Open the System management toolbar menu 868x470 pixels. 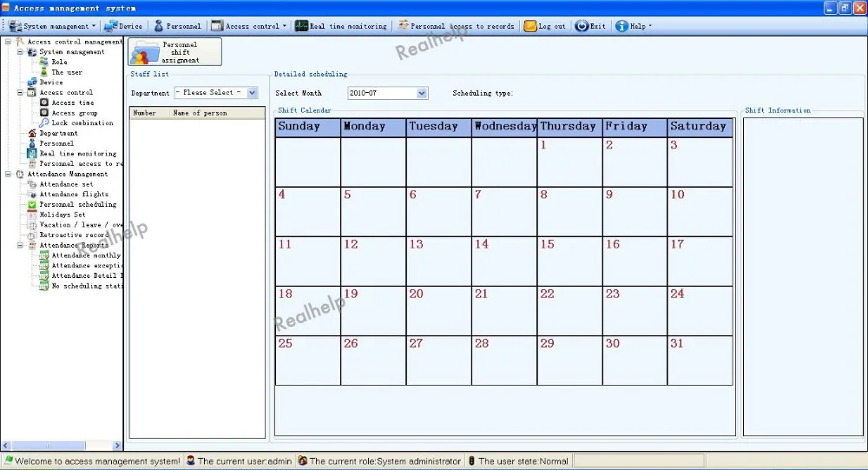click(53, 26)
